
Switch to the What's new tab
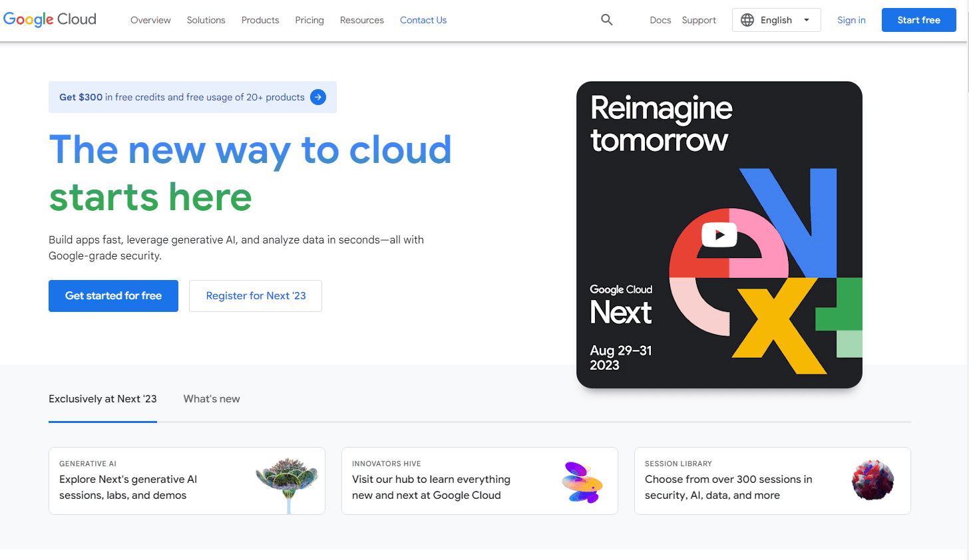tap(212, 399)
